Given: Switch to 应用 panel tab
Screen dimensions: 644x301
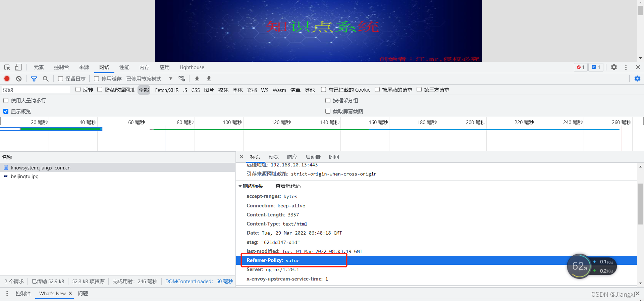Looking at the screenshot, I should (165, 67).
